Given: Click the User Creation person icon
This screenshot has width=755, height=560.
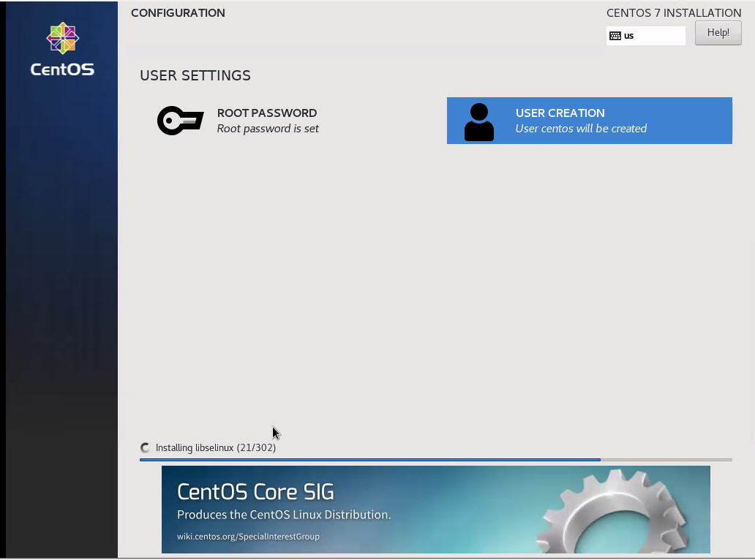Looking at the screenshot, I should pos(478,121).
